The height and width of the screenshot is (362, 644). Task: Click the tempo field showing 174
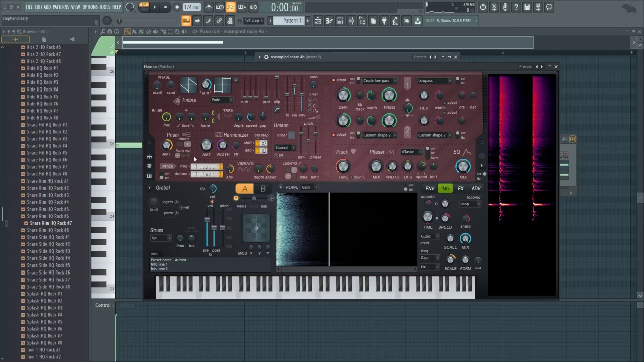coord(191,7)
